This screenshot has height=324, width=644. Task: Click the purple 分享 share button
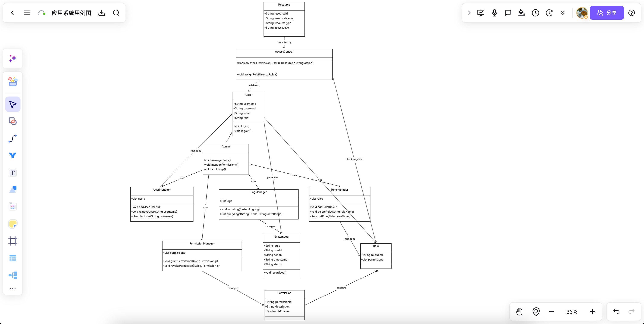pyautogui.click(x=607, y=13)
